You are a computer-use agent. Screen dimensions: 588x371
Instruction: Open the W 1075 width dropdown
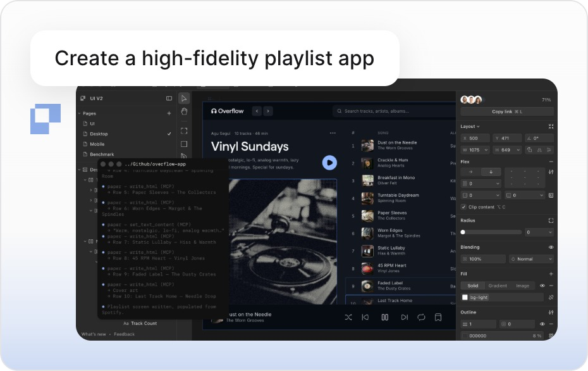coord(486,150)
